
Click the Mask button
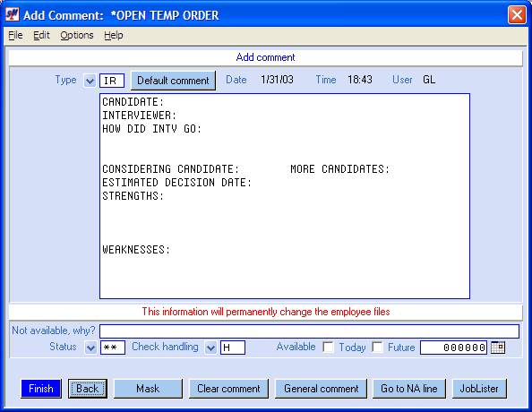[148, 388]
